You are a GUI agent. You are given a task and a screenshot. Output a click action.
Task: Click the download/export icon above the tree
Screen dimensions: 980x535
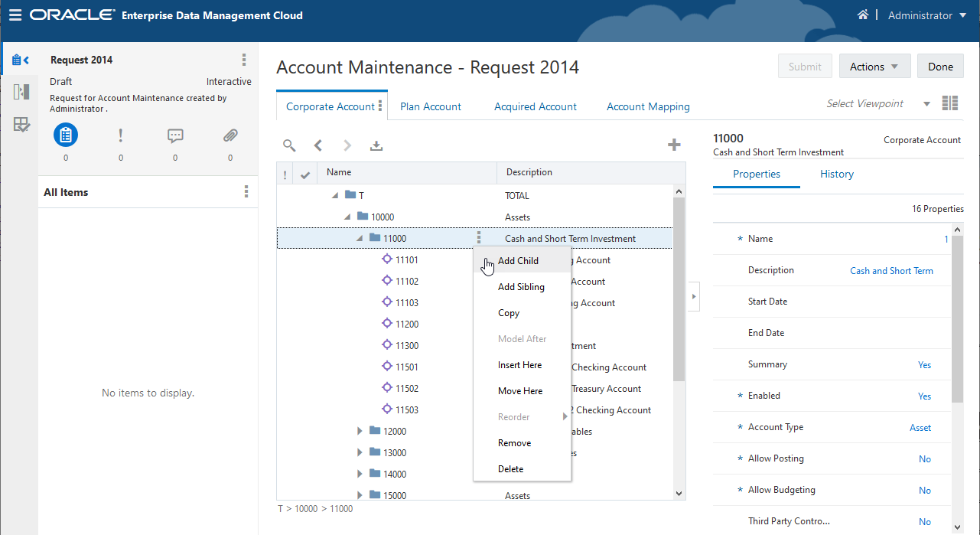tap(376, 145)
